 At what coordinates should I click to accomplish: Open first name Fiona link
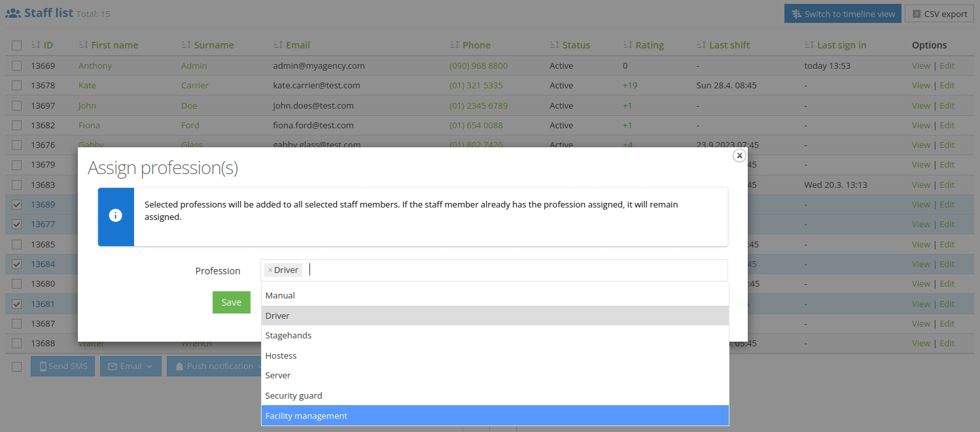89,125
